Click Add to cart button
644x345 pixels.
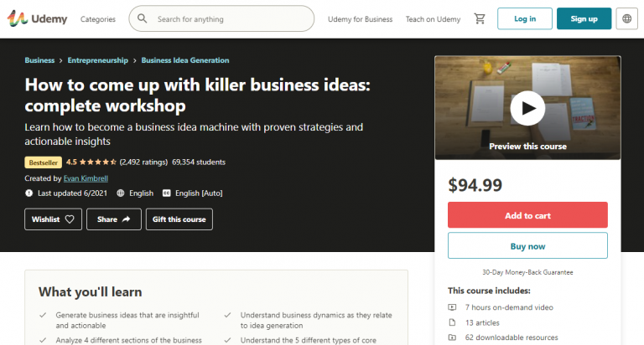pyautogui.click(x=527, y=215)
